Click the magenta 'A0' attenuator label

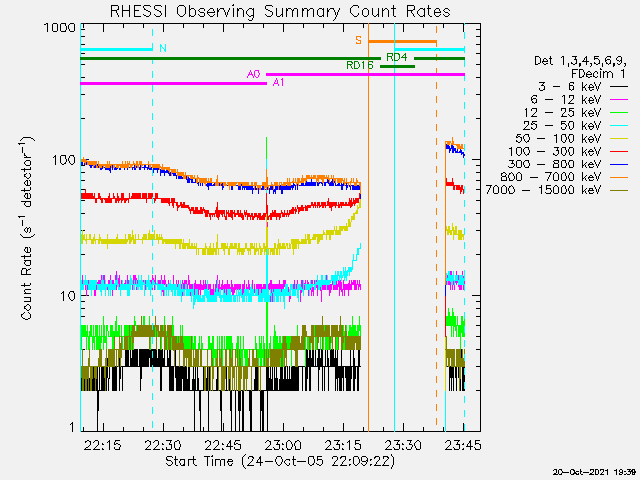253,74
